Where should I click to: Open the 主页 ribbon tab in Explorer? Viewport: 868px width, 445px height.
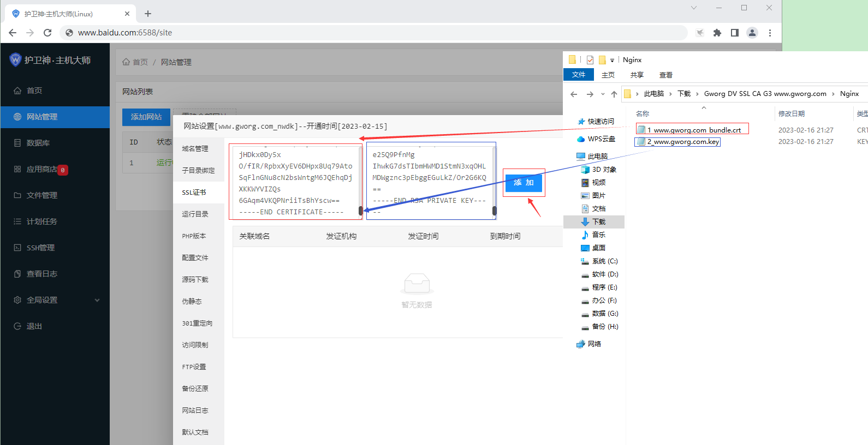(x=608, y=75)
